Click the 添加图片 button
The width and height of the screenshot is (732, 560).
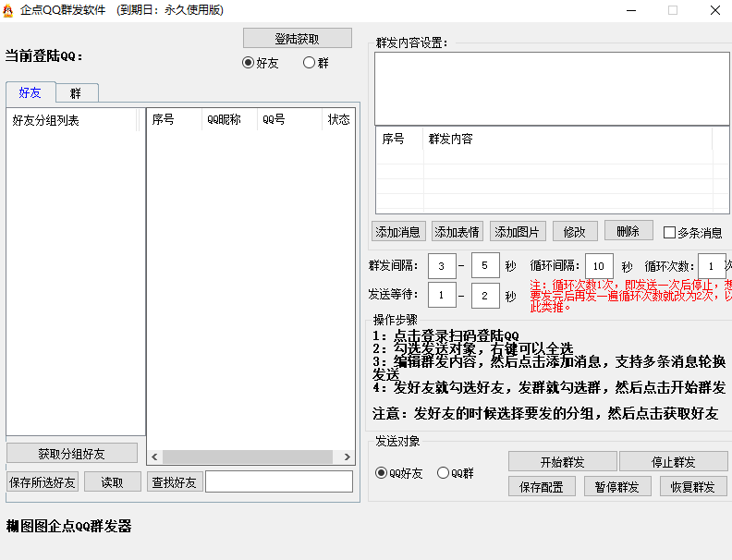coord(518,231)
